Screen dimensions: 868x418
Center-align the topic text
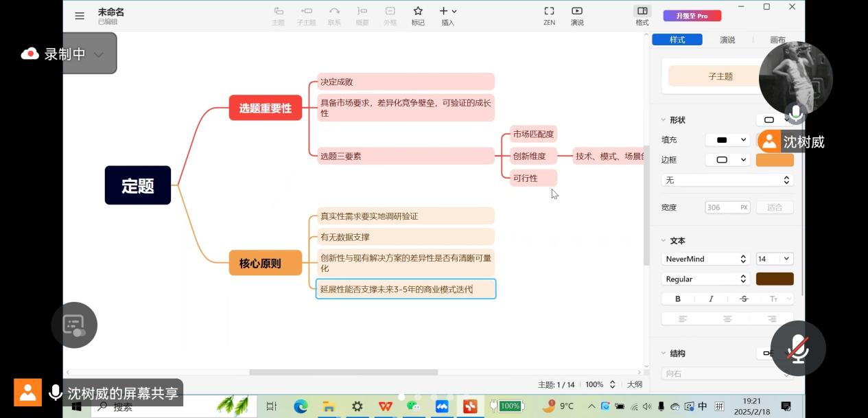(727, 319)
